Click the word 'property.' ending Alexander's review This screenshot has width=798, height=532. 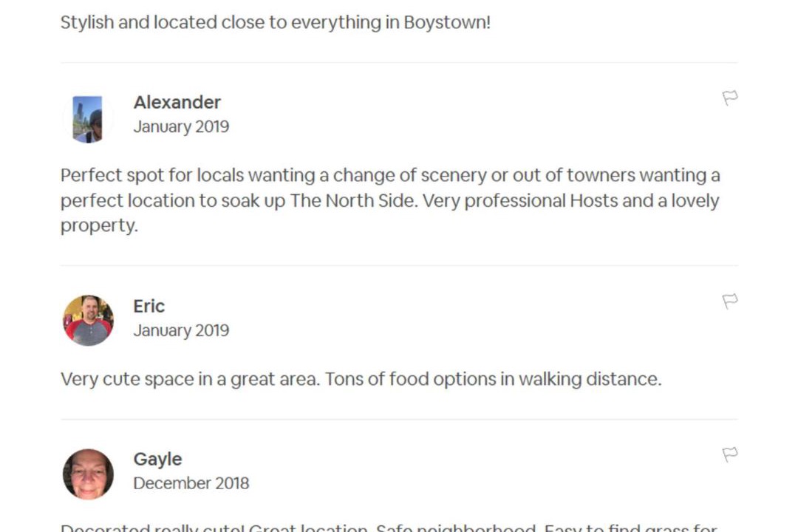click(x=99, y=225)
